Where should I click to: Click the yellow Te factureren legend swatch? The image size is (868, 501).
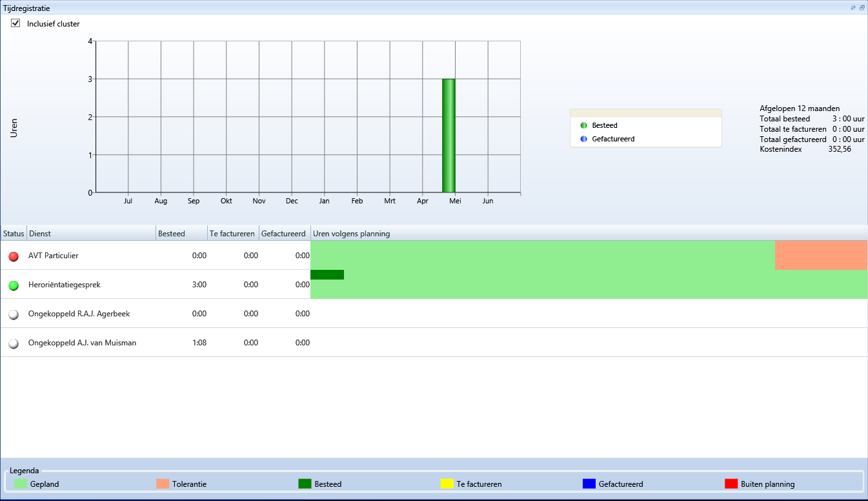[447, 484]
